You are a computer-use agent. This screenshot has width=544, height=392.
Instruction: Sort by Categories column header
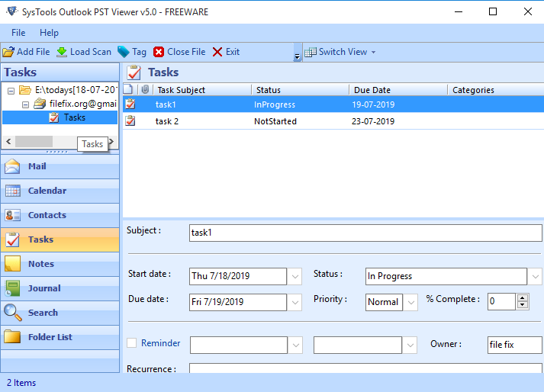497,90
